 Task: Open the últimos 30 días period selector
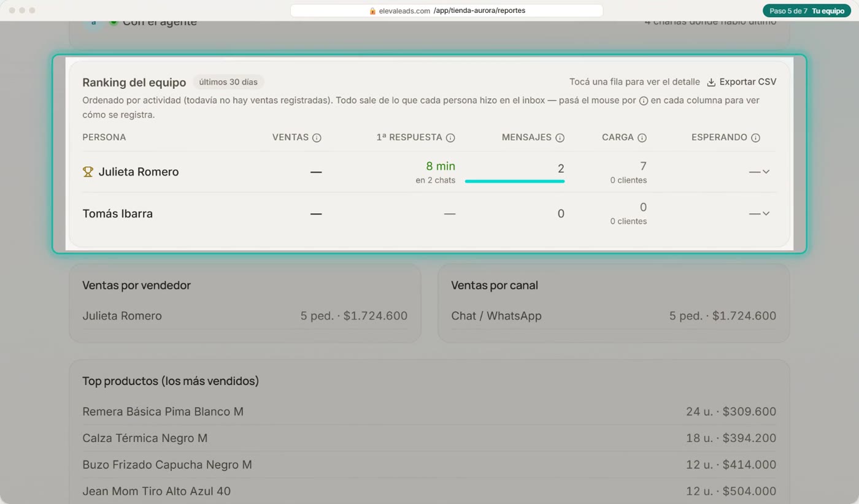[228, 82]
